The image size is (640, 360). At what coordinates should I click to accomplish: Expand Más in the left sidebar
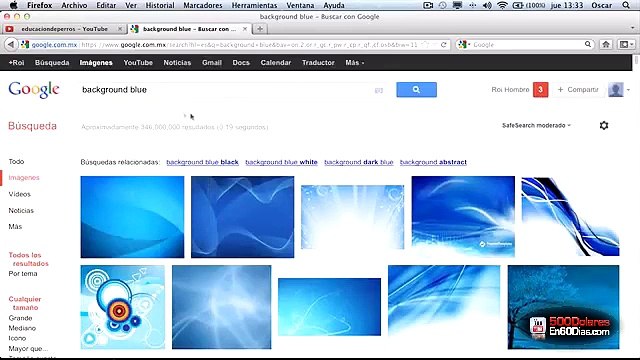point(15,226)
